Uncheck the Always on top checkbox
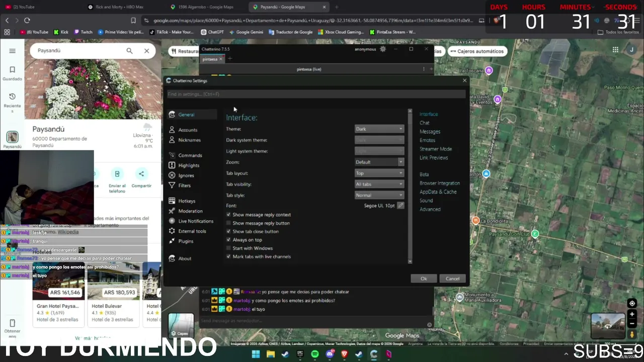 tap(228, 240)
